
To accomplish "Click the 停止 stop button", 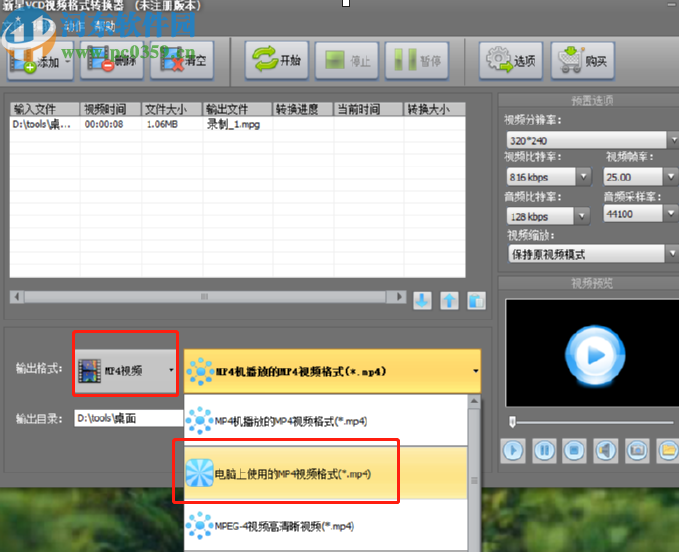I will point(347,60).
